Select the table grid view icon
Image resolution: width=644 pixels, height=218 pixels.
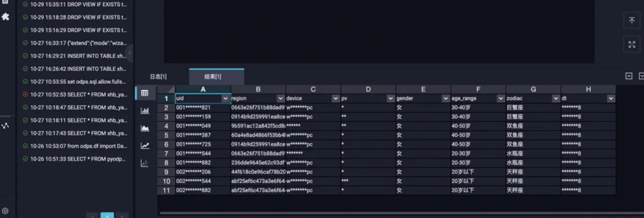[x=145, y=93]
